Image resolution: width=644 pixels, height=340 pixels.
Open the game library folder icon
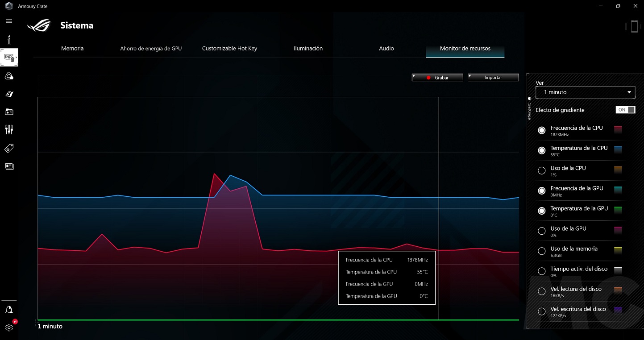point(9,112)
